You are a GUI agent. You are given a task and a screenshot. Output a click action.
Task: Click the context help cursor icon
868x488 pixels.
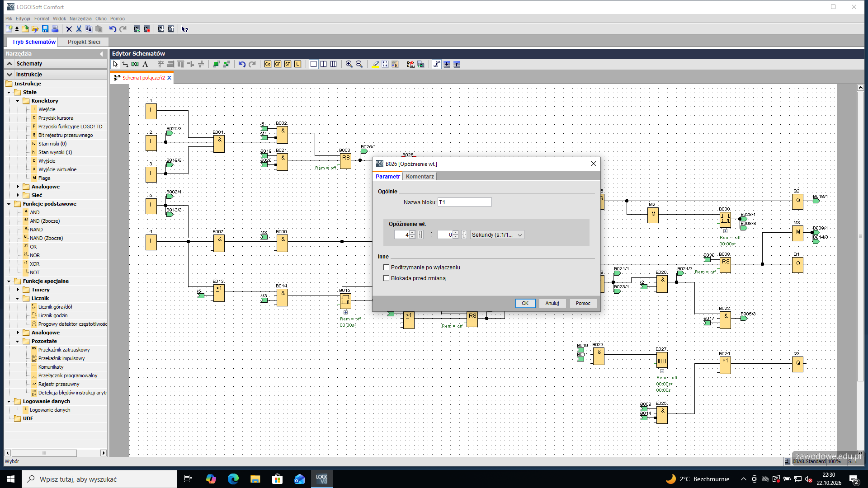tap(184, 29)
